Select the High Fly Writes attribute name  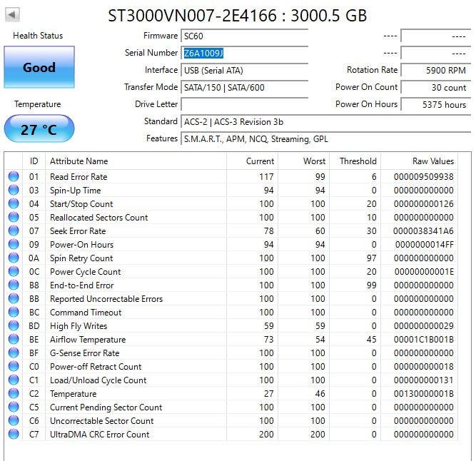click(79, 326)
